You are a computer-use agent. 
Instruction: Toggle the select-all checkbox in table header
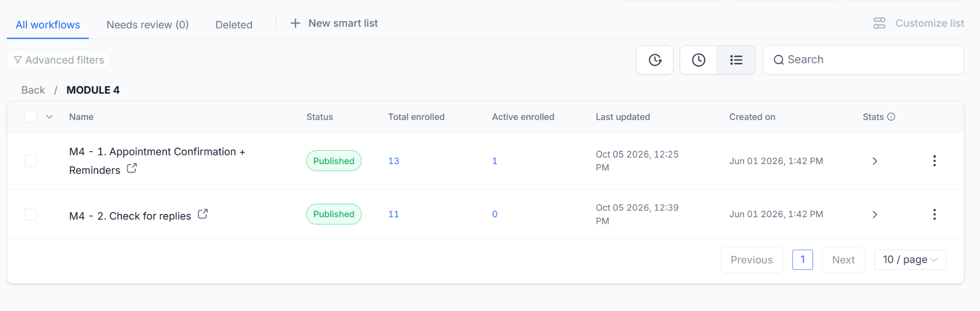(x=31, y=117)
